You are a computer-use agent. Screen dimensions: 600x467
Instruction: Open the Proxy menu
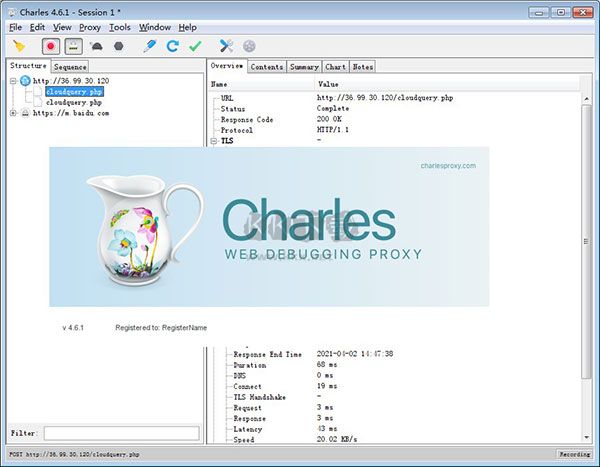[x=90, y=28]
